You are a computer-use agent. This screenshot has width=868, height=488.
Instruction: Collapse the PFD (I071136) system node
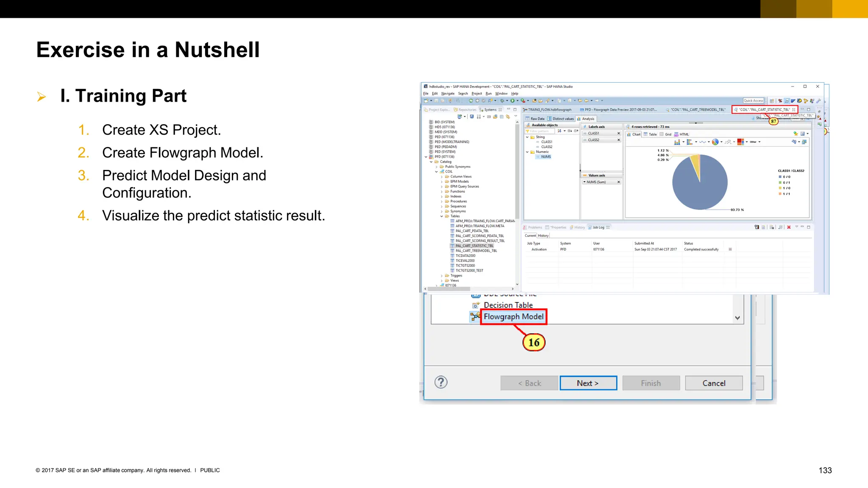(426, 157)
